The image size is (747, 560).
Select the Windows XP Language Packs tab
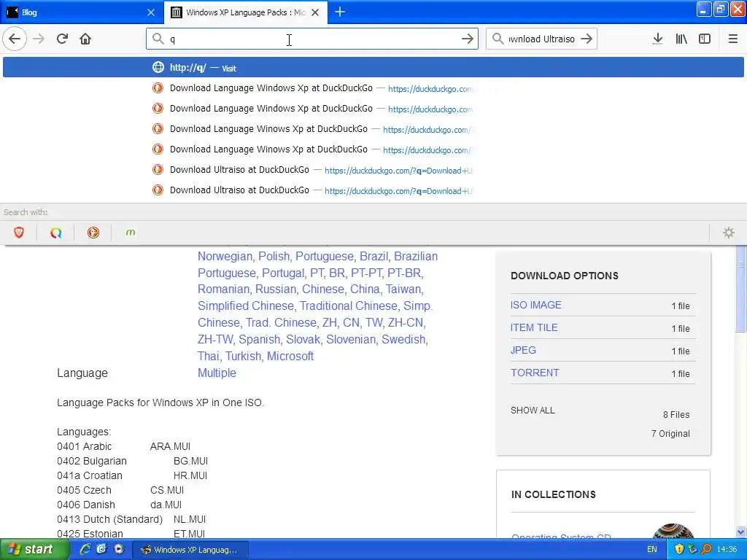click(x=246, y=12)
